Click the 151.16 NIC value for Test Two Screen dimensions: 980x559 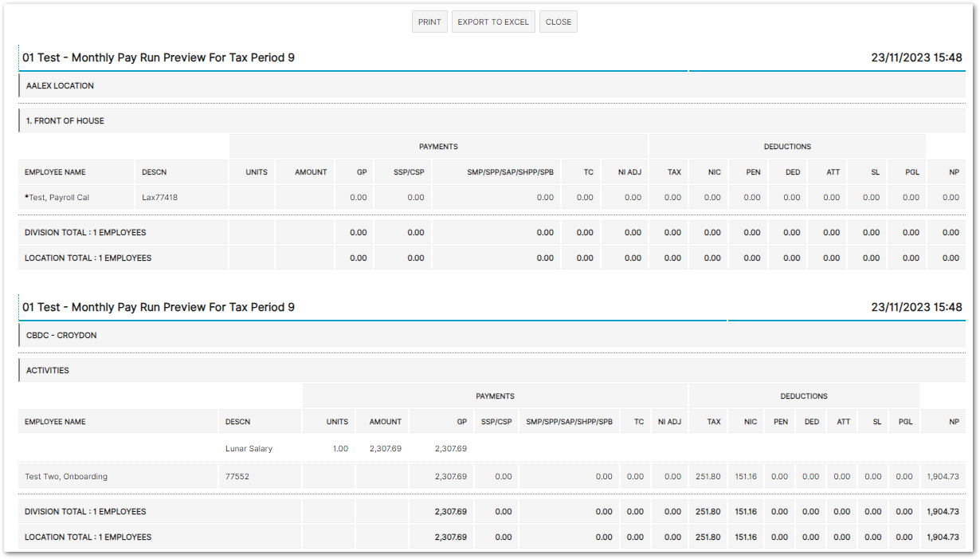746,476
